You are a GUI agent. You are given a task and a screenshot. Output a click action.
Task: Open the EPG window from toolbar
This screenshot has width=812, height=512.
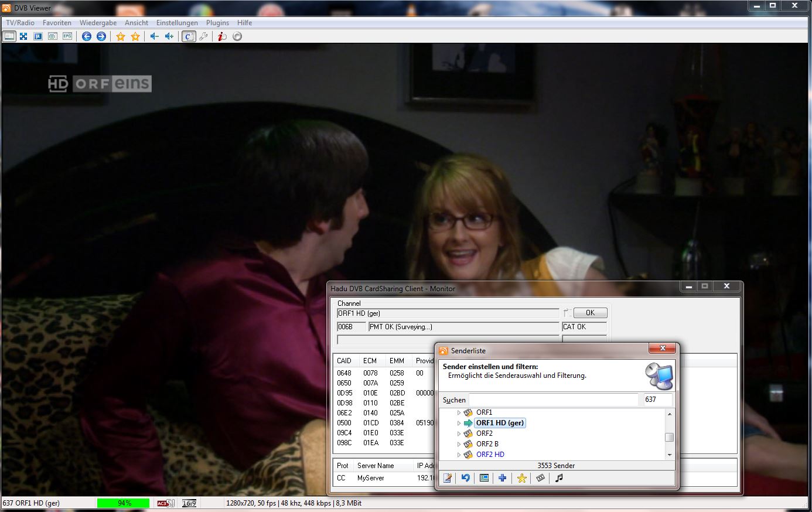(x=67, y=36)
